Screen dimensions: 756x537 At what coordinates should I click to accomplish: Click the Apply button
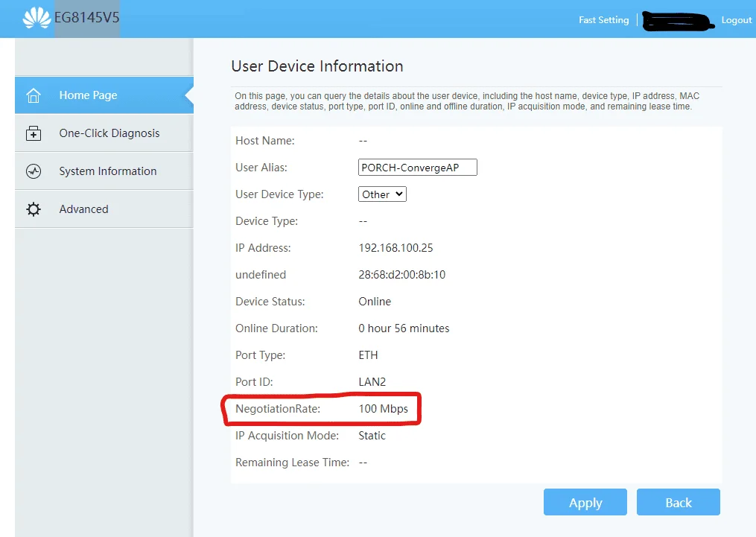[x=585, y=502]
